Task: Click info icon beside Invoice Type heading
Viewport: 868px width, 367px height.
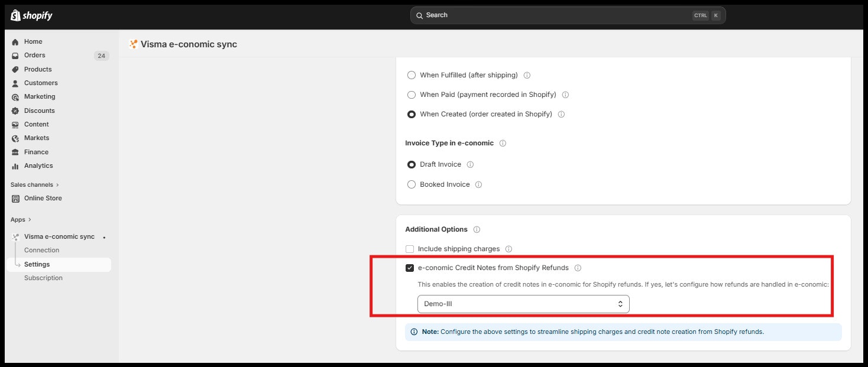Action: pos(503,144)
